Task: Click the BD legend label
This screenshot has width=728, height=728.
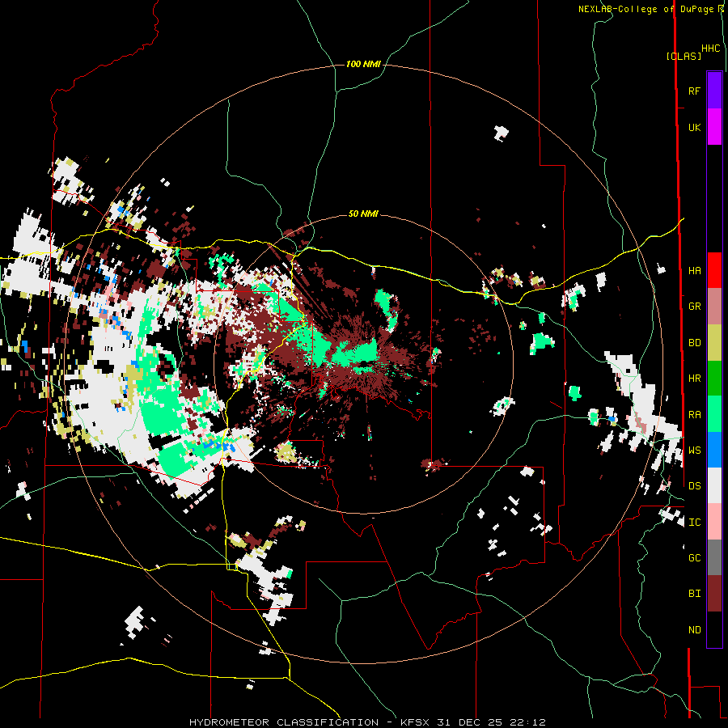Action: point(694,343)
